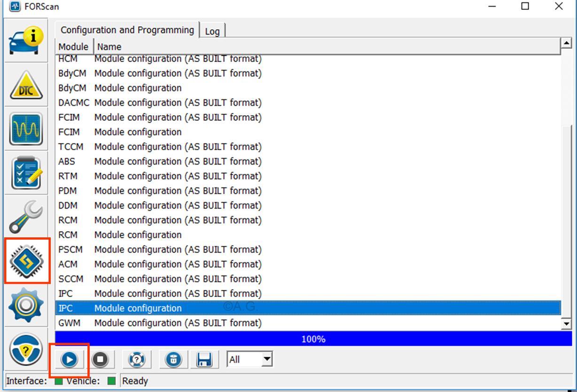Open the Help steering wheel section
577x392 pixels.
[x=26, y=350]
